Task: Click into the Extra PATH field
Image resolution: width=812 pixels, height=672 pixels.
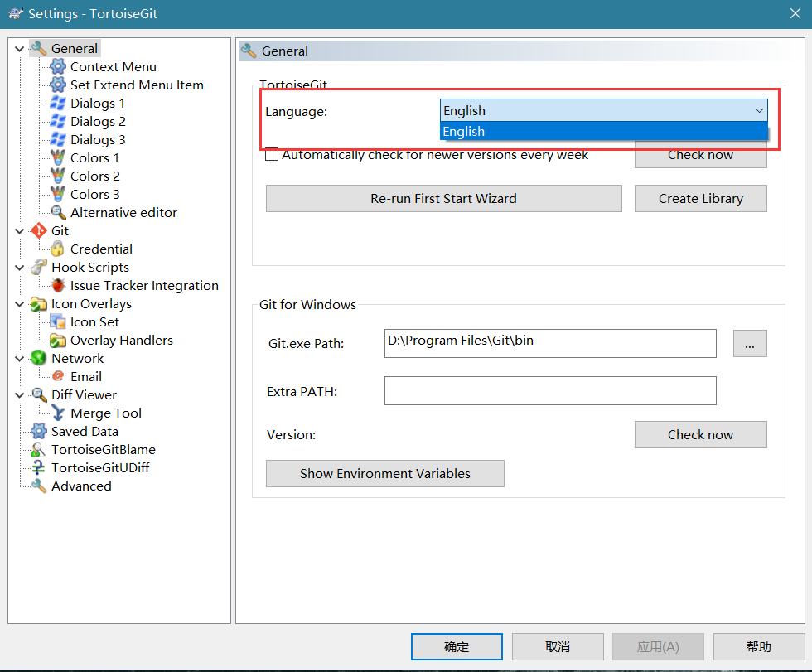Action: click(x=550, y=391)
